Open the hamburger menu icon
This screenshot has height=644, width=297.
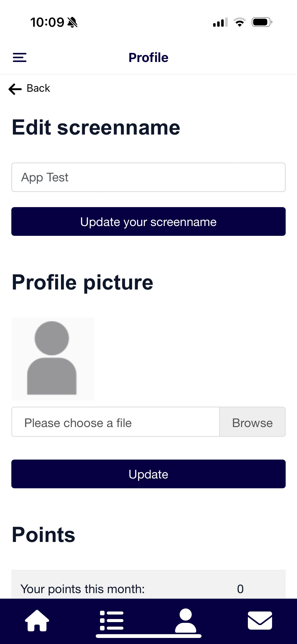(20, 57)
